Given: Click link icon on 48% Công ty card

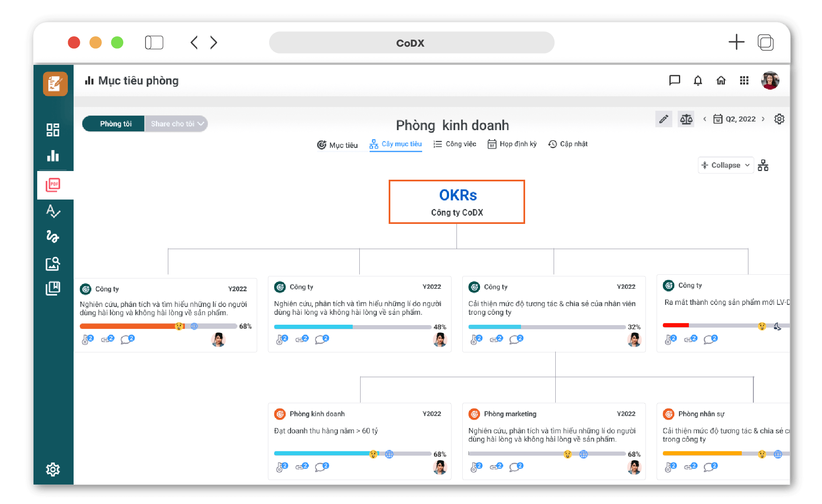Looking at the screenshot, I should click(x=302, y=339).
